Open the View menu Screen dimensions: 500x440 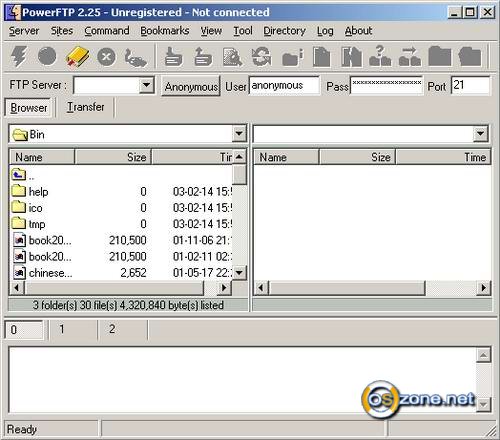(x=211, y=31)
